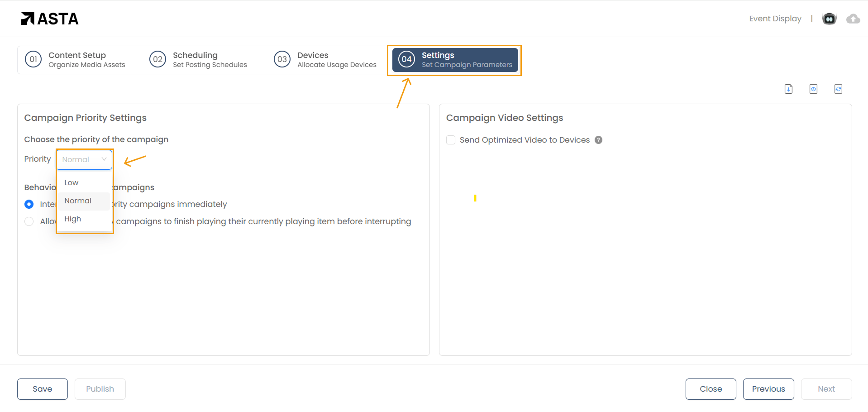Viewport: 868px width, 412px height.
Task: Click the cloud upload icon
Action: [853, 19]
